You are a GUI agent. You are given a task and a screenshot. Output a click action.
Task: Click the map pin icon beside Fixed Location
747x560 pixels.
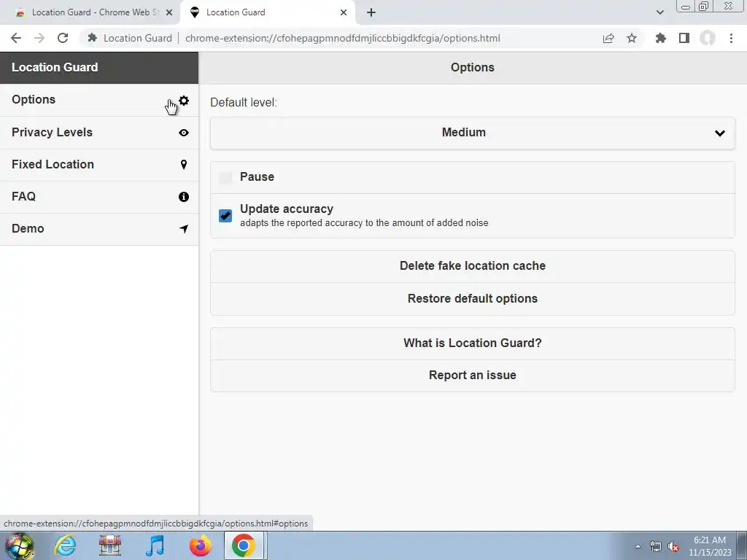point(183,165)
